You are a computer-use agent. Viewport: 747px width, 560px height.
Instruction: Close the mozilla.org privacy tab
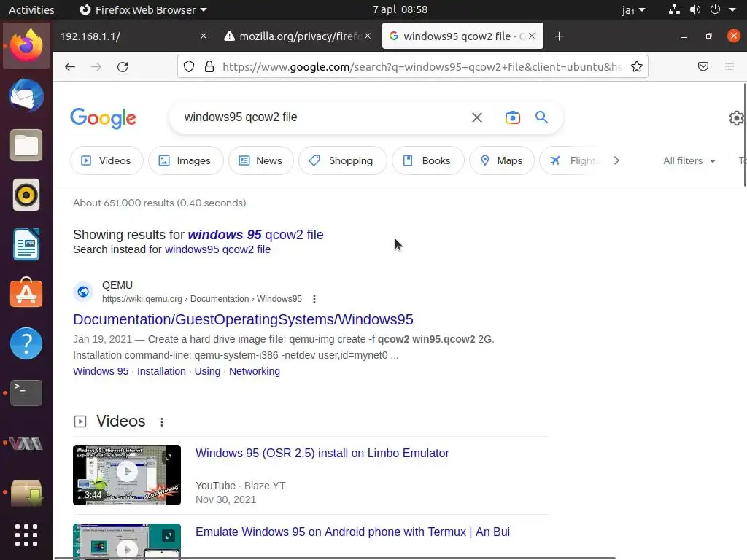tap(368, 36)
